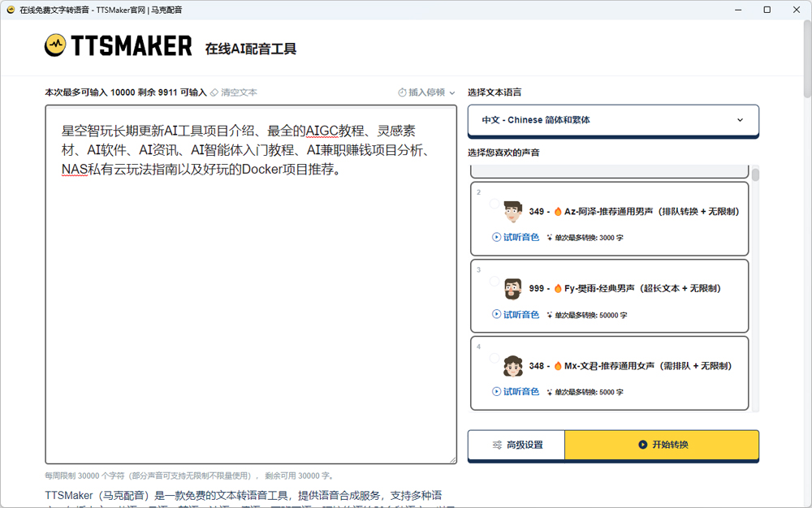The width and height of the screenshot is (812, 508).
Task: Click 清空文本 to clear the text
Action: (x=239, y=93)
